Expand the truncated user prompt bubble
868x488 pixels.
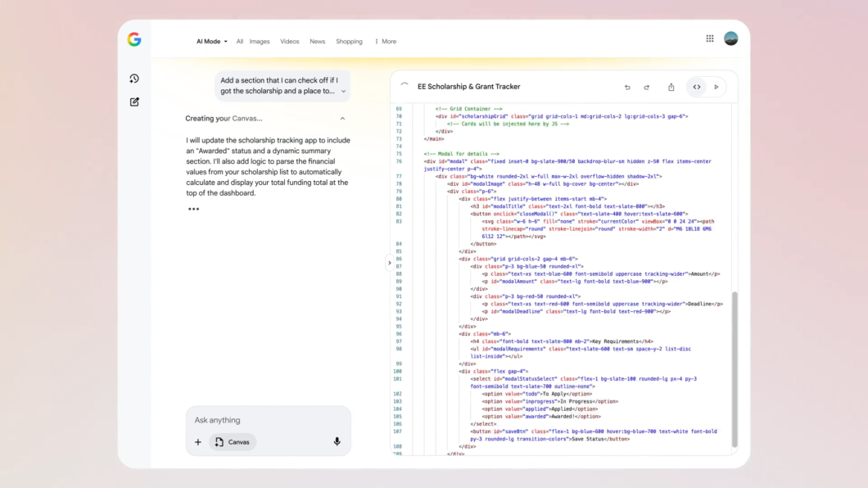(x=343, y=91)
